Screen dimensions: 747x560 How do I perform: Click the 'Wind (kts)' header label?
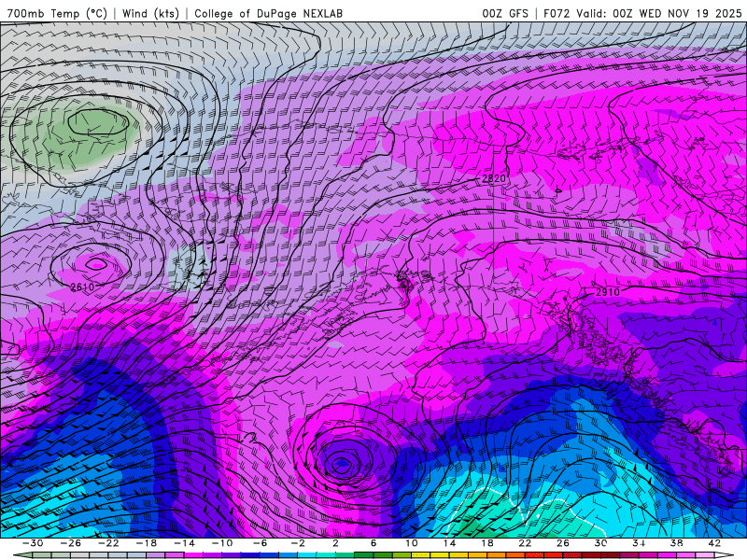(x=150, y=13)
